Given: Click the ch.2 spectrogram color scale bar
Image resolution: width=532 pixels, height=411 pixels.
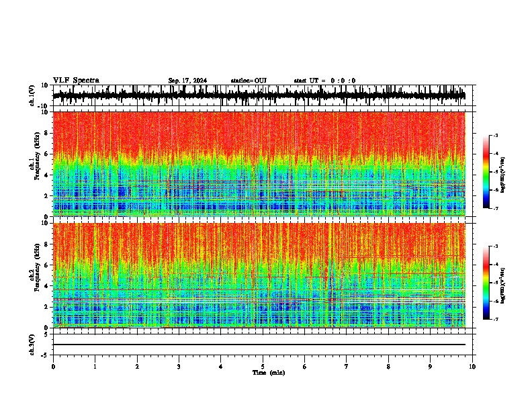Looking at the screenshot, I should [486, 283].
